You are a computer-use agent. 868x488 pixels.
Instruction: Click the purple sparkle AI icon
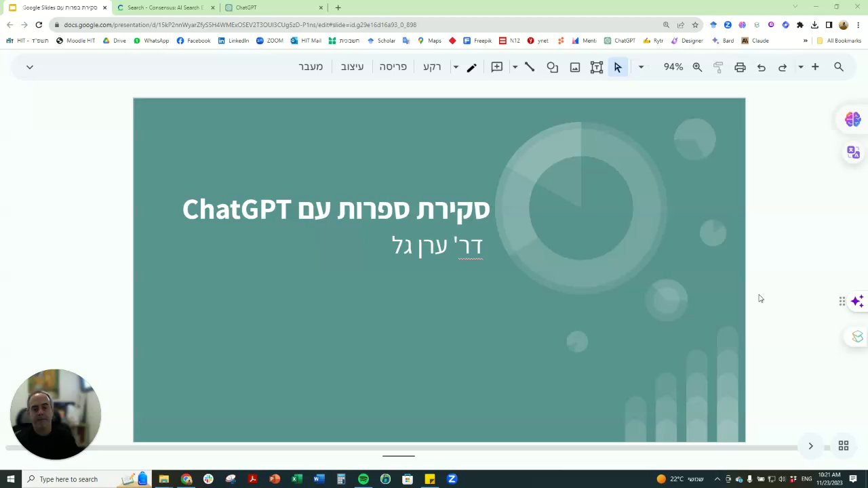[857, 301]
